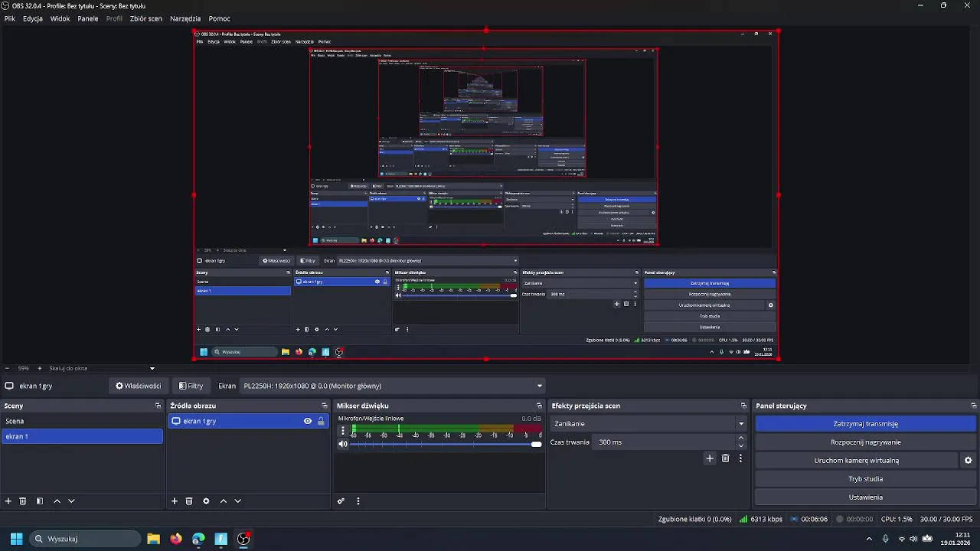Open the Widok menu
980x551 pixels.
(60, 18)
